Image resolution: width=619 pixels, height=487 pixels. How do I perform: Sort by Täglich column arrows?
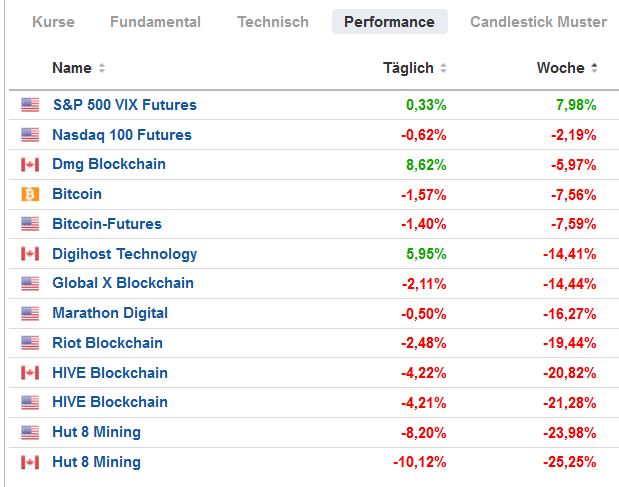[443, 69]
